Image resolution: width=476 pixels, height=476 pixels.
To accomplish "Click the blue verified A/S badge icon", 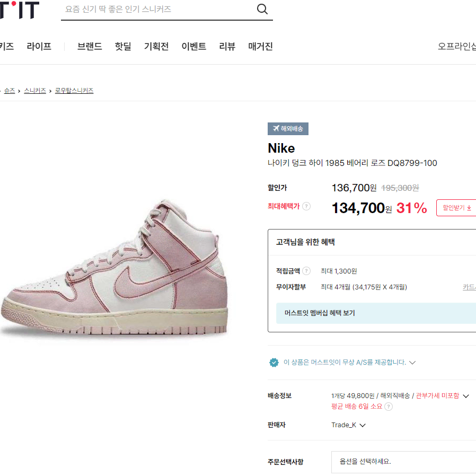I will click(274, 363).
